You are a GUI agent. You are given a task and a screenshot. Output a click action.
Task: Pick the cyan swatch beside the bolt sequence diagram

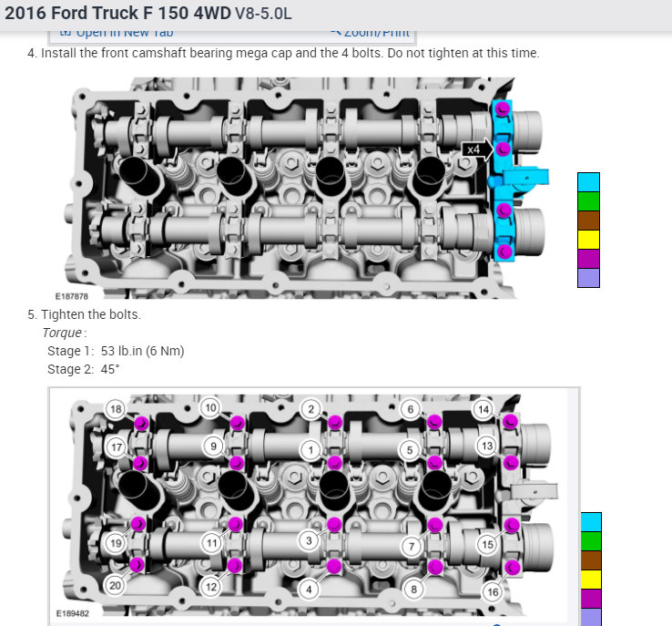click(591, 522)
